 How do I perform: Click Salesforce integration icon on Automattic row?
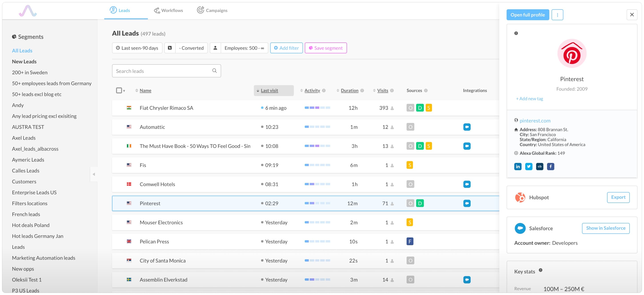[467, 127]
